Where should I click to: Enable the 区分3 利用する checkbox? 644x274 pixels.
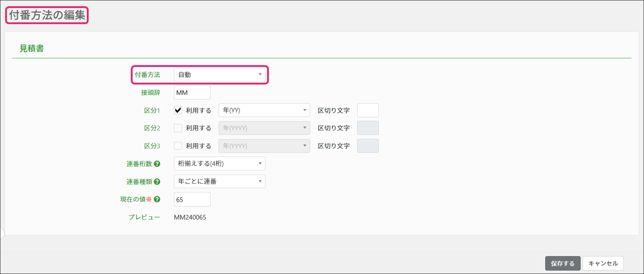178,146
